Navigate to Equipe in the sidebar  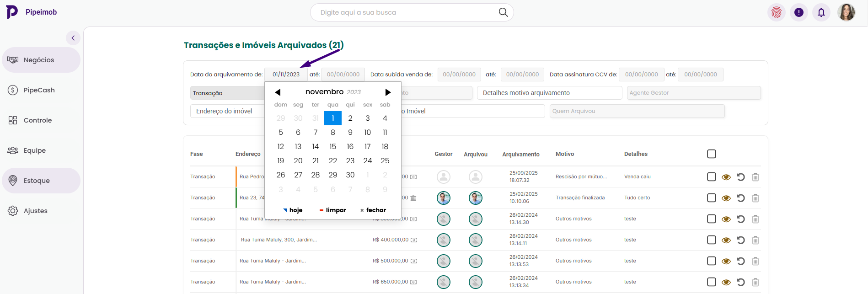click(35, 150)
